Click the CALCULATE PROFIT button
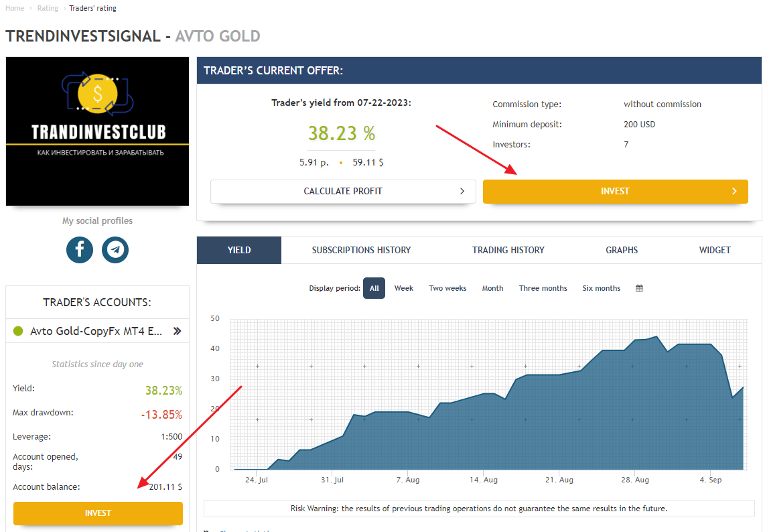 tap(343, 191)
